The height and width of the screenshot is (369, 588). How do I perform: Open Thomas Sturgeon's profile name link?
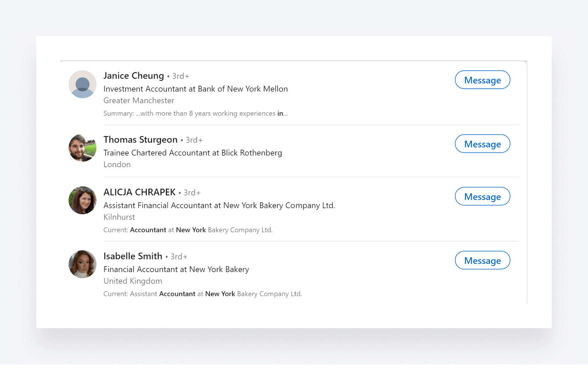pos(141,140)
